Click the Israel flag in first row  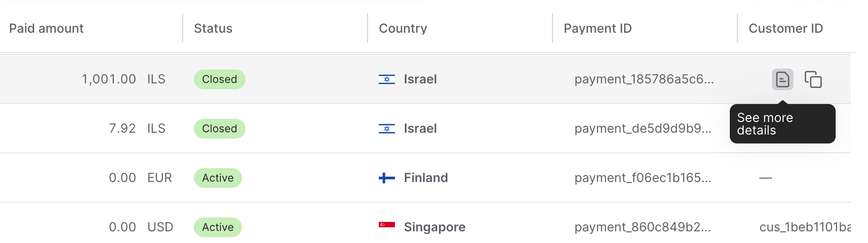386,79
